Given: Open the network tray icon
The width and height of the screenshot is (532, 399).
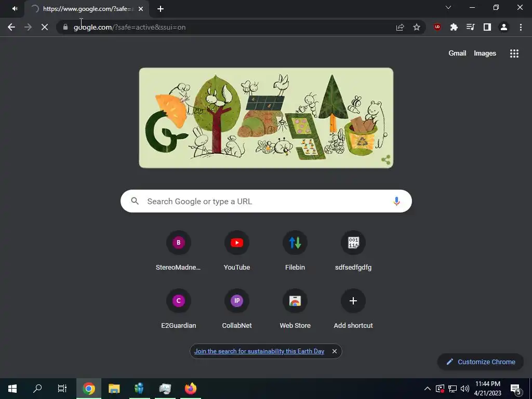Looking at the screenshot, I should click(x=453, y=389).
